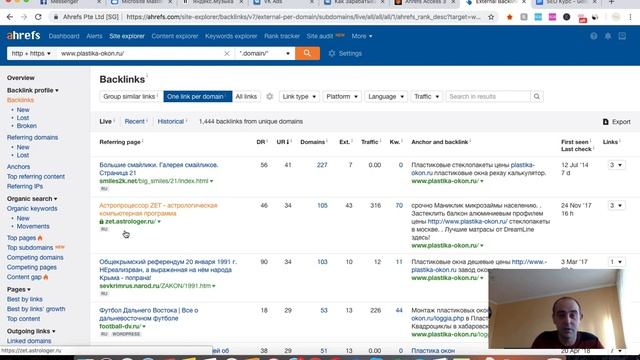Click the help question mark icon in header
Viewport: 640px width, 360px height.
[593, 36]
